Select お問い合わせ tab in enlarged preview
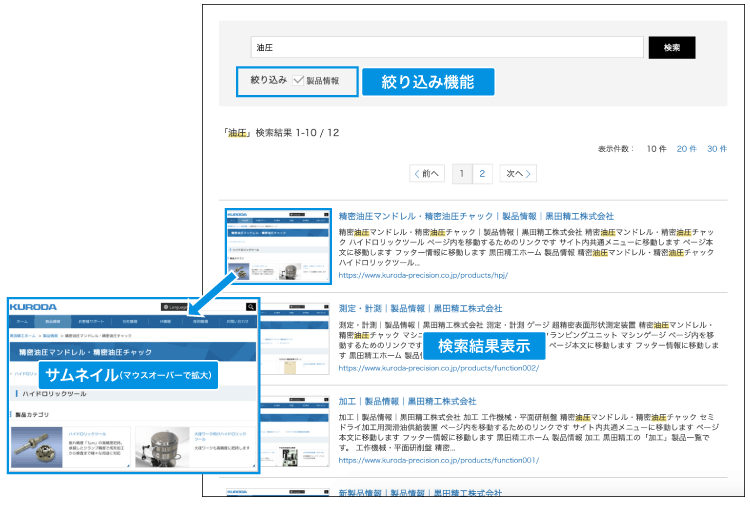This screenshot has width=750, height=505. (238, 321)
